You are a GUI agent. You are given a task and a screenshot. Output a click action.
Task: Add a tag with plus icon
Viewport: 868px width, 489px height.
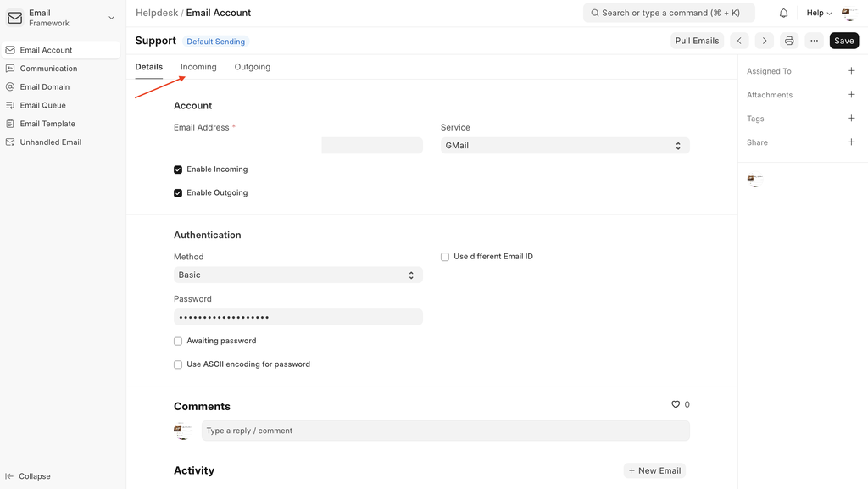click(x=851, y=119)
